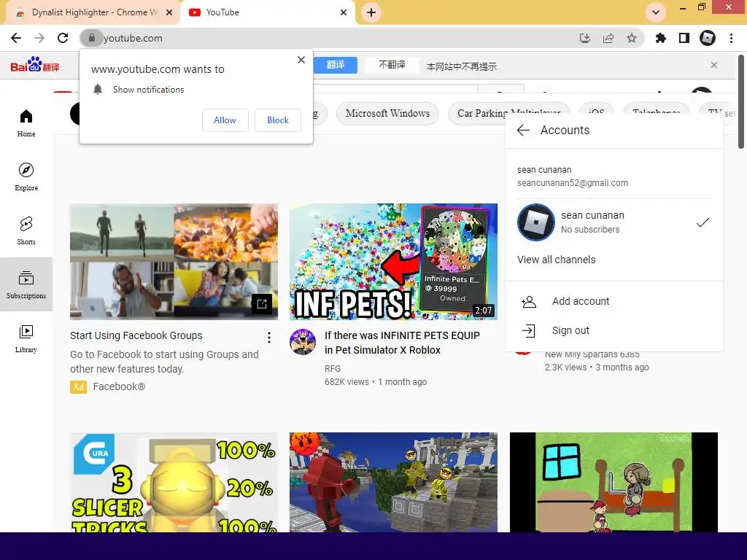Click the browser forward arrow
The image size is (747, 560).
39,38
